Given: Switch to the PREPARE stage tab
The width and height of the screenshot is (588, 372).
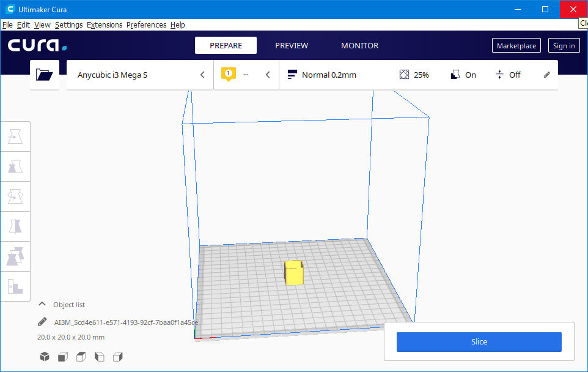Looking at the screenshot, I should click(226, 45).
